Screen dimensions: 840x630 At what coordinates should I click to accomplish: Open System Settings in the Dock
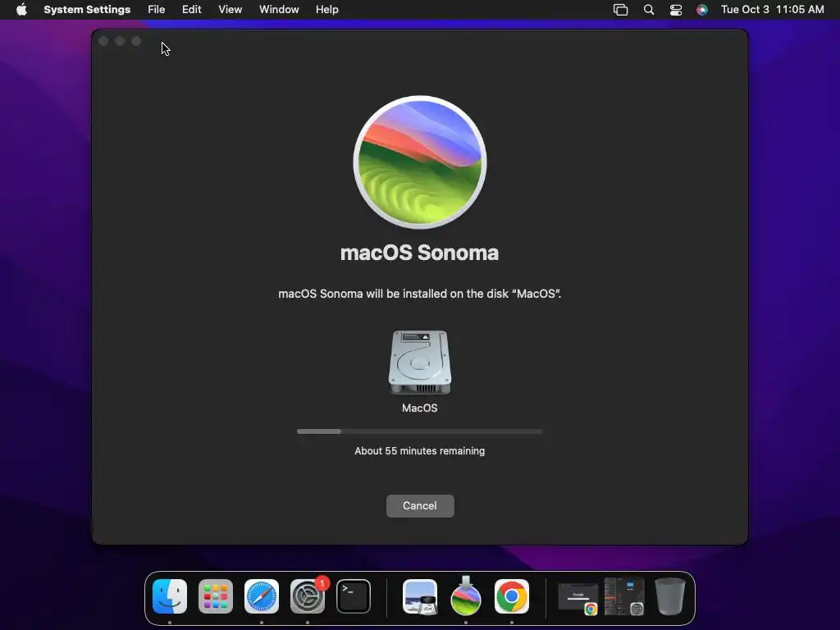point(308,596)
